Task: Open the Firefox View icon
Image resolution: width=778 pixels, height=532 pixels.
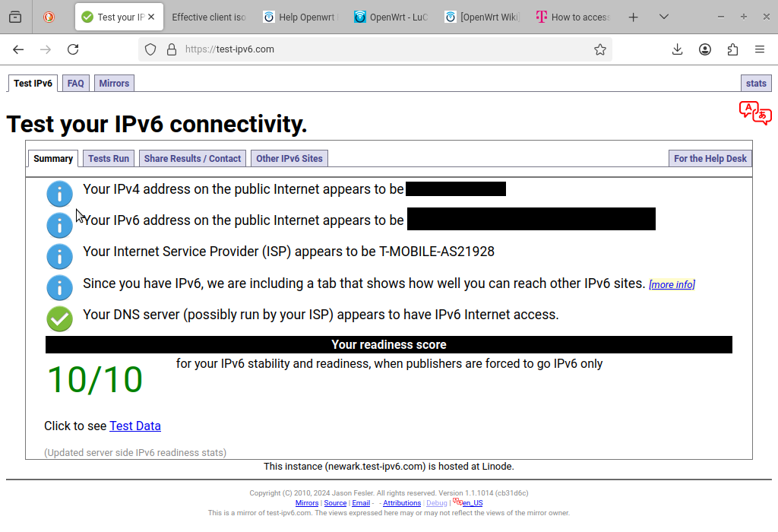Action: click(x=15, y=17)
